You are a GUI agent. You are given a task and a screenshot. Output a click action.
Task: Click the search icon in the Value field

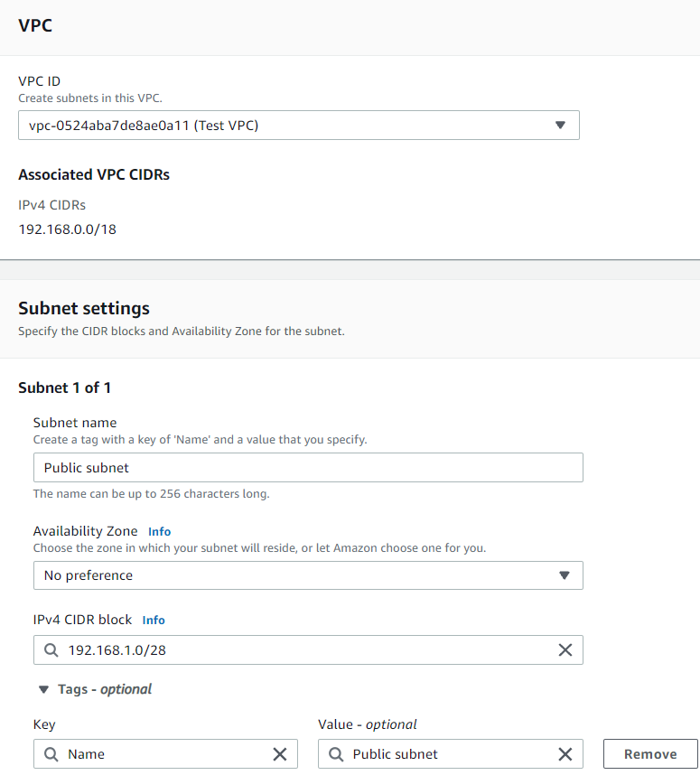click(x=336, y=753)
